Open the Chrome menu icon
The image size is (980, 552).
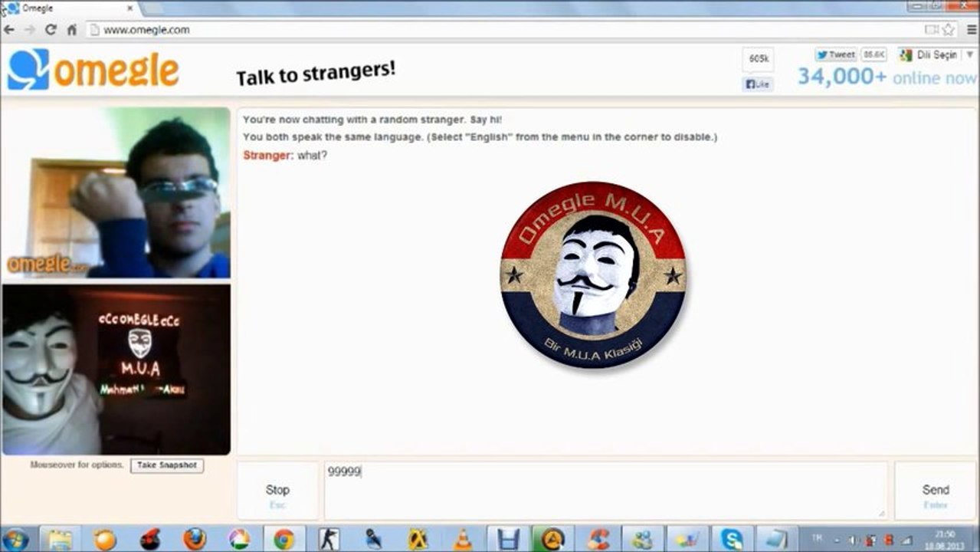(972, 30)
